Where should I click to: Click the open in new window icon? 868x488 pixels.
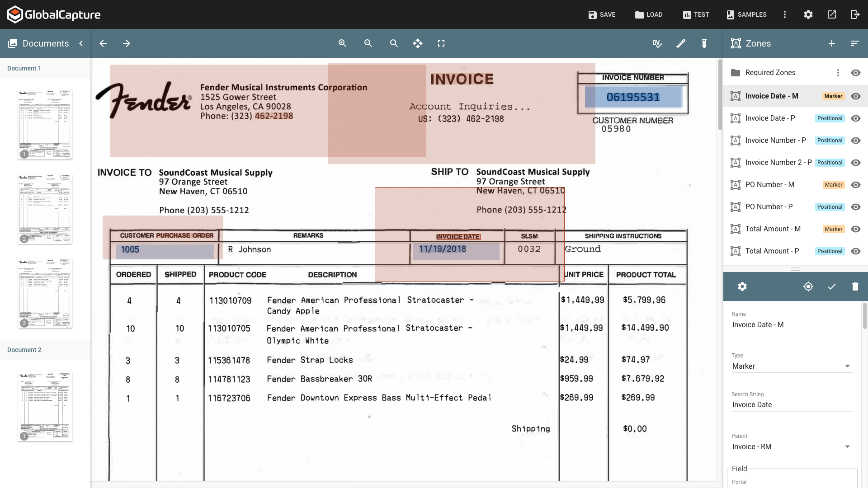(x=832, y=14)
